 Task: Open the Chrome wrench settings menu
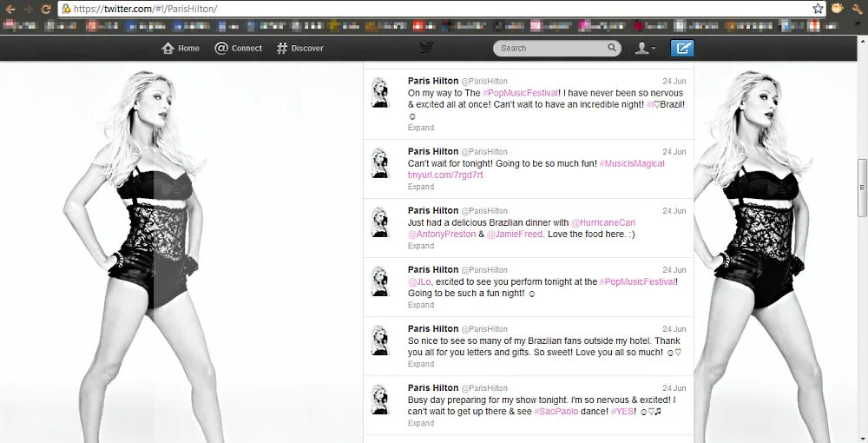pyautogui.click(x=857, y=9)
